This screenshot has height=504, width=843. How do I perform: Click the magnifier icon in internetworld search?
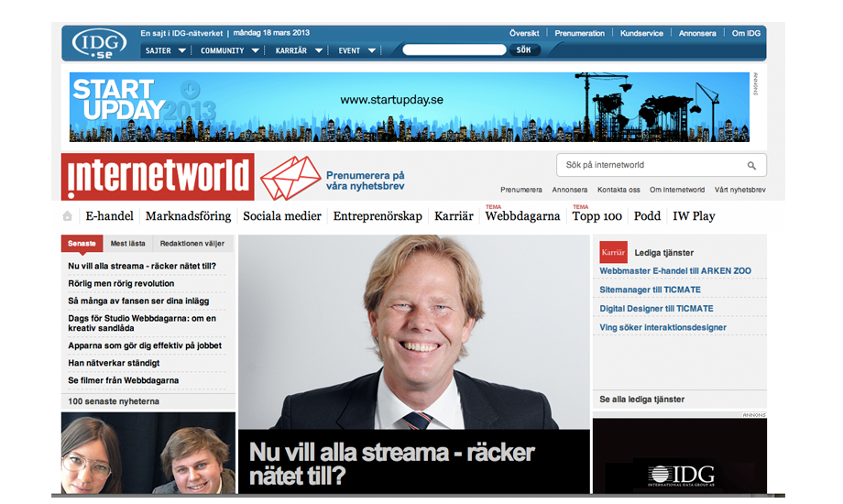coord(751,166)
